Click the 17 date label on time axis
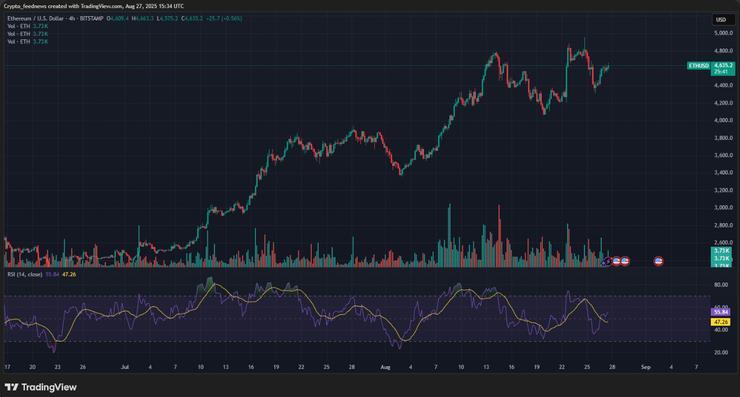The height and width of the screenshot is (397, 740). pos(7,367)
